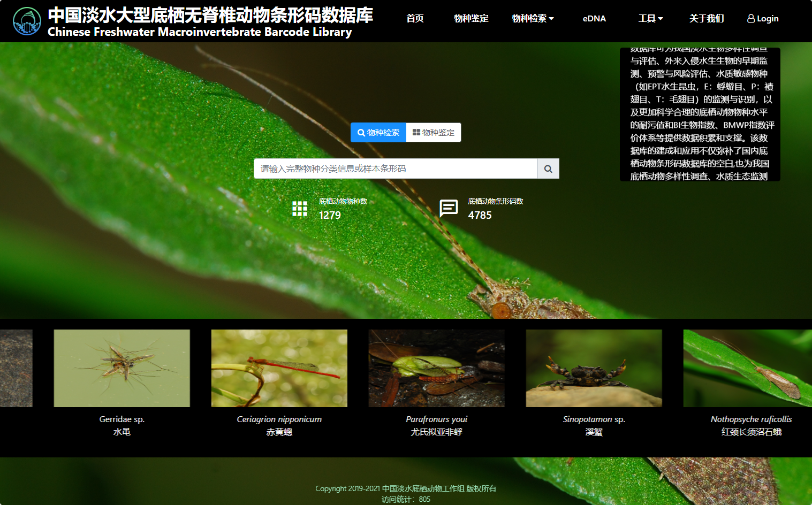Click the 底栖动物物种数 label
This screenshot has width=812, height=505.
343,201
